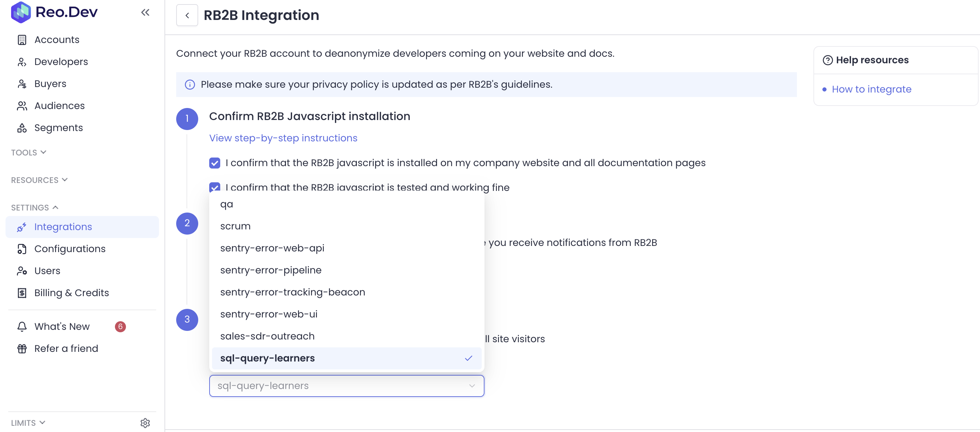Screen dimensions: 980x432
Task: Click the Reo.Dev logo icon
Action: 21,12
